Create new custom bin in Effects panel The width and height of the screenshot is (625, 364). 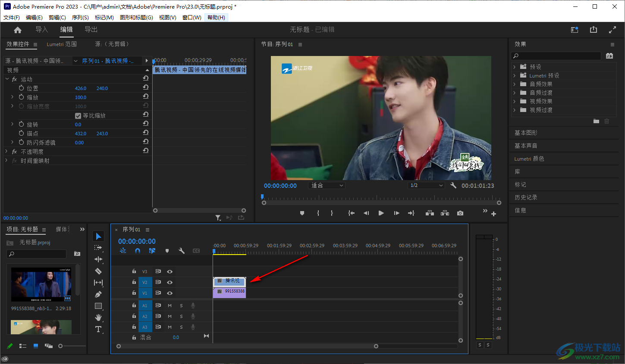click(x=596, y=121)
